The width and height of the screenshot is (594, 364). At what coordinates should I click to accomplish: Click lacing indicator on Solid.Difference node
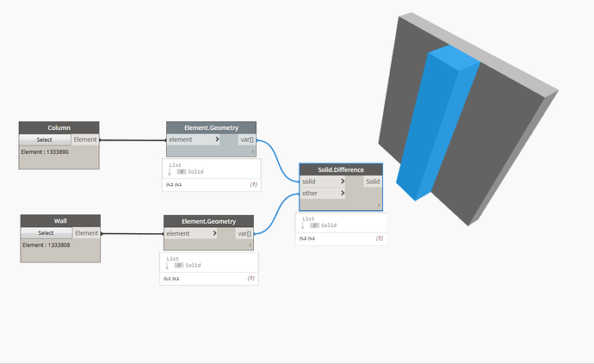point(379,206)
